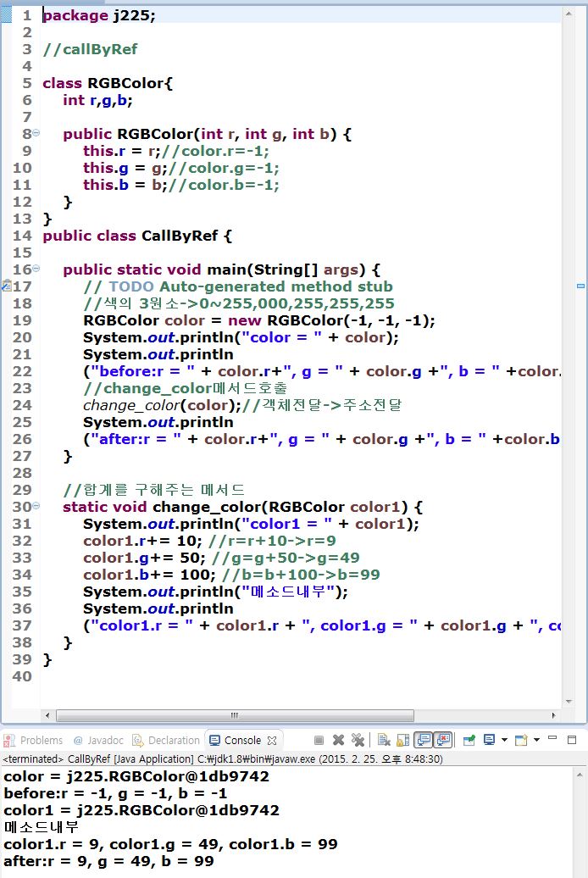Click 'int r,g,b;' on line 6
The width and height of the screenshot is (588, 878).
tap(97, 100)
